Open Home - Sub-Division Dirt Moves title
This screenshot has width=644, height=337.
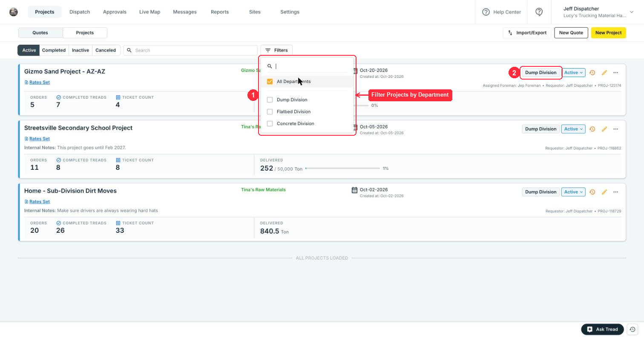tap(70, 191)
